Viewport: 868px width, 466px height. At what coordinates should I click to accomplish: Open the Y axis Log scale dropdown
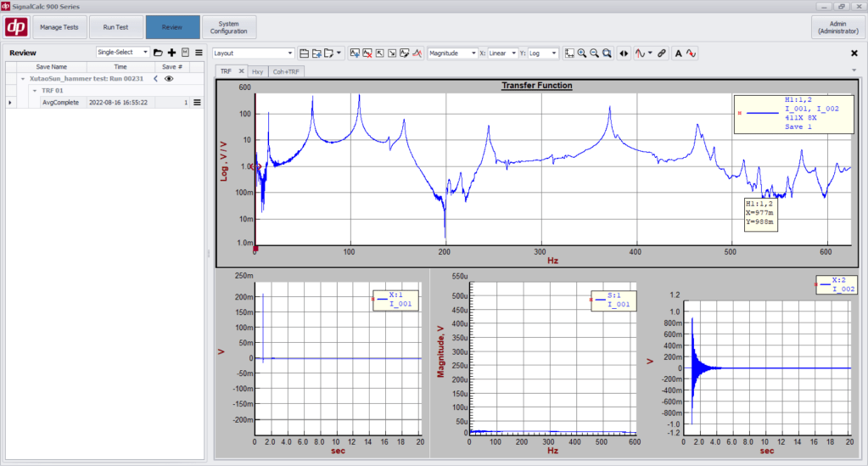543,53
